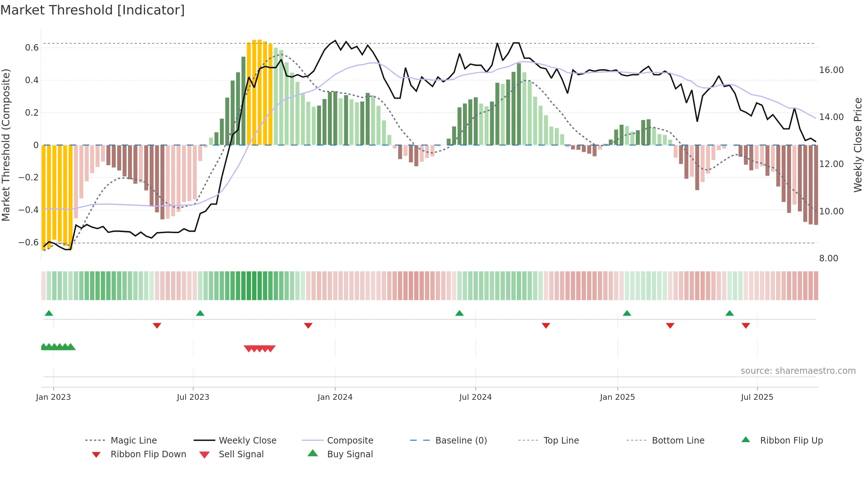This screenshot has width=868, height=488.
Task: Click the first ribbon flip up marker near Jan 2023
Action: click(49, 313)
